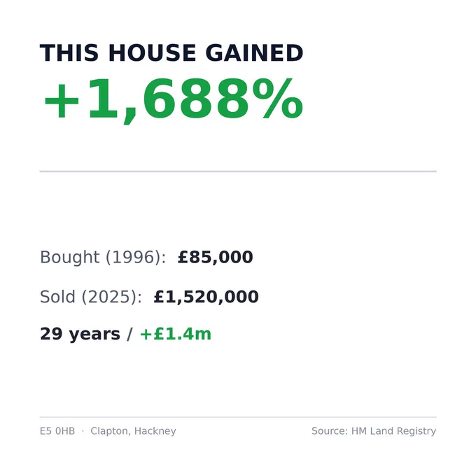476x476 pixels.
Task: Click the upper horizontal divider line
Action: click(238, 171)
